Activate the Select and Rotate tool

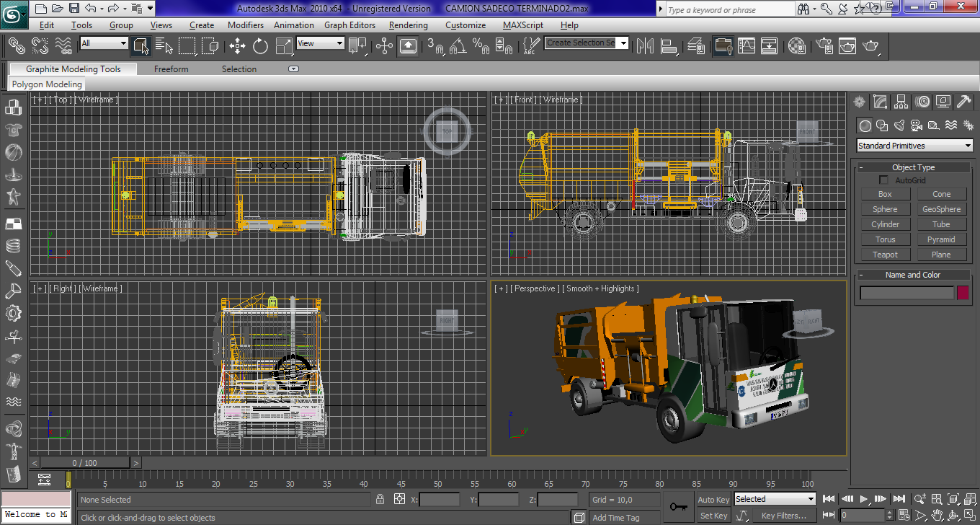pos(260,46)
